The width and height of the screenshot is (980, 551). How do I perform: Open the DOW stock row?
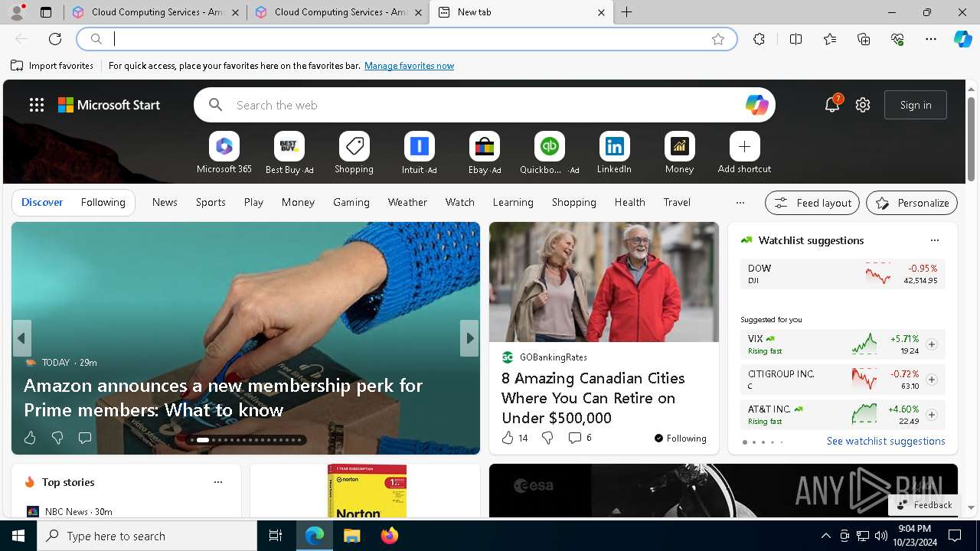coord(842,274)
